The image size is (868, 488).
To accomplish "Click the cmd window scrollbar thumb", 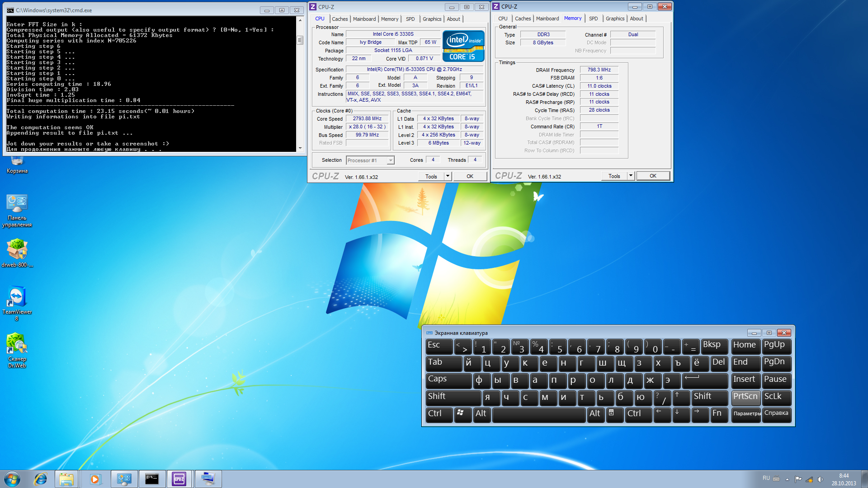I will [300, 40].
